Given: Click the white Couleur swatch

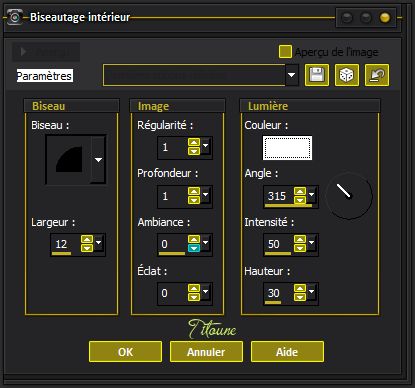Looking at the screenshot, I should pyautogui.click(x=287, y=148).
